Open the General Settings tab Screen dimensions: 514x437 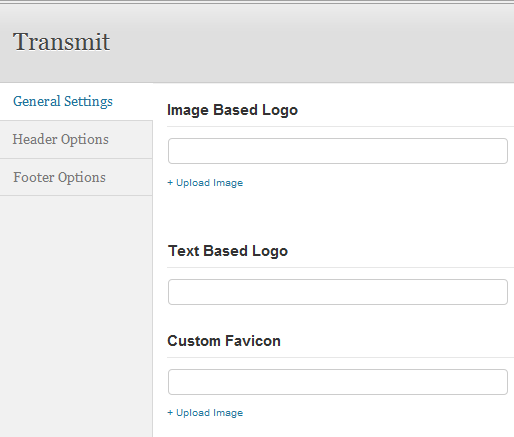pos(63,101)
